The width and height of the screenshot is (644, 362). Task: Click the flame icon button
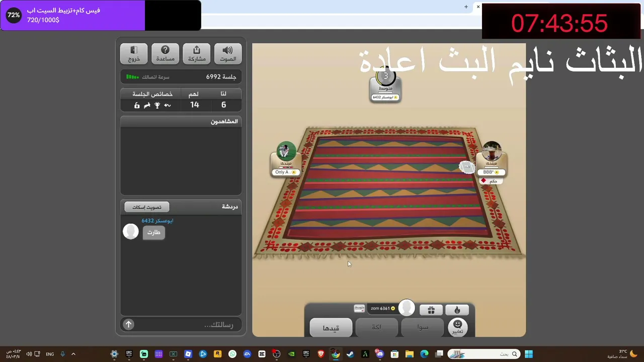[457, 310]
